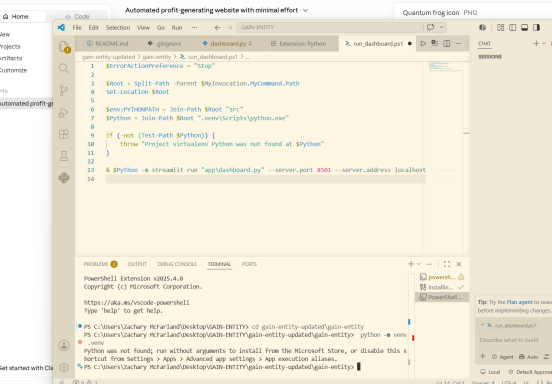The height and width of the screenshot is (384, 552).
Task: Show overflow menu items with ellipsis
Action: coord(194,27)
